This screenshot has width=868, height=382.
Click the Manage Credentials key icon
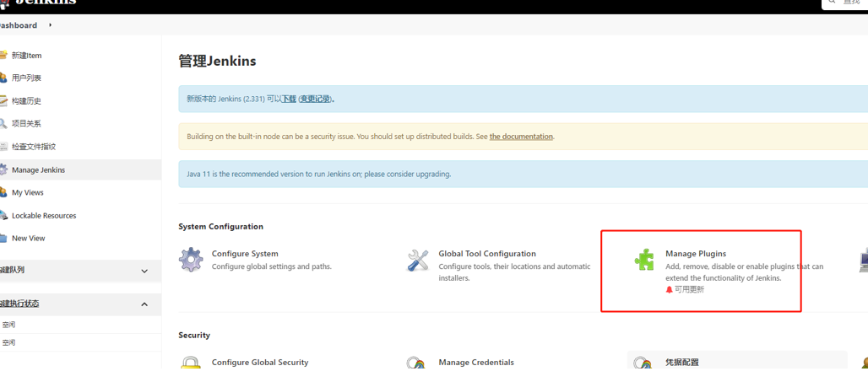click(416, 363)
